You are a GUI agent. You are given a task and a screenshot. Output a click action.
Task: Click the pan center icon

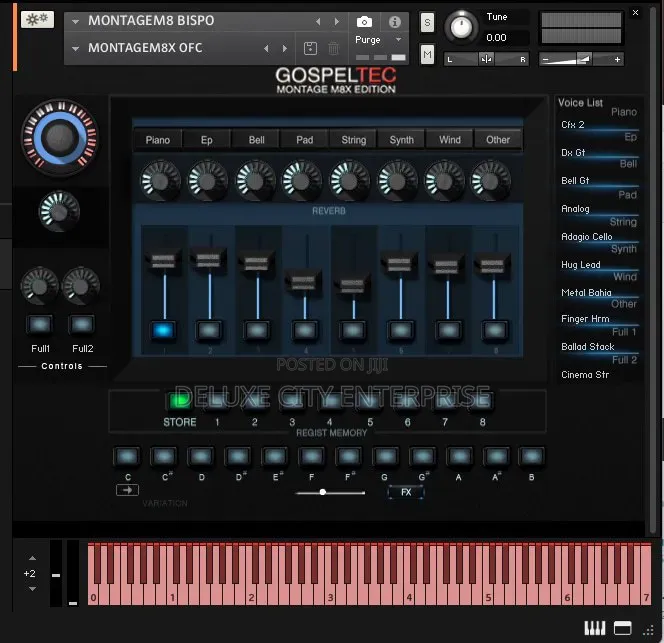coord(486,59)
